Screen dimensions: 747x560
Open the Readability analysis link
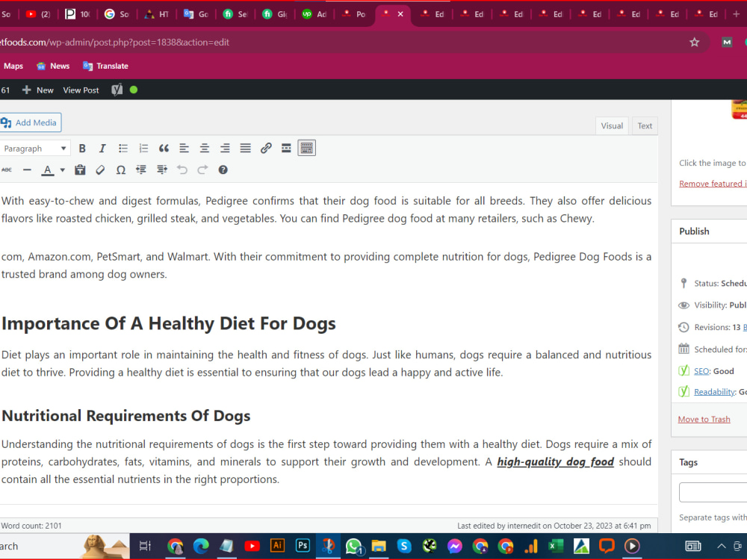point(715,392)
